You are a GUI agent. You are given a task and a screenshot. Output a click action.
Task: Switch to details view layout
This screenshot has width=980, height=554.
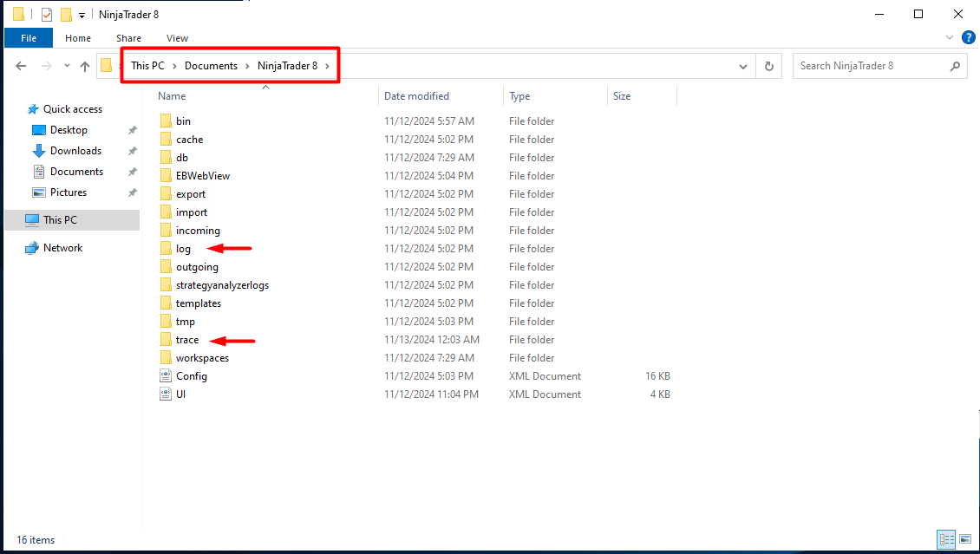pyautogui.click(x=946, y=539)
